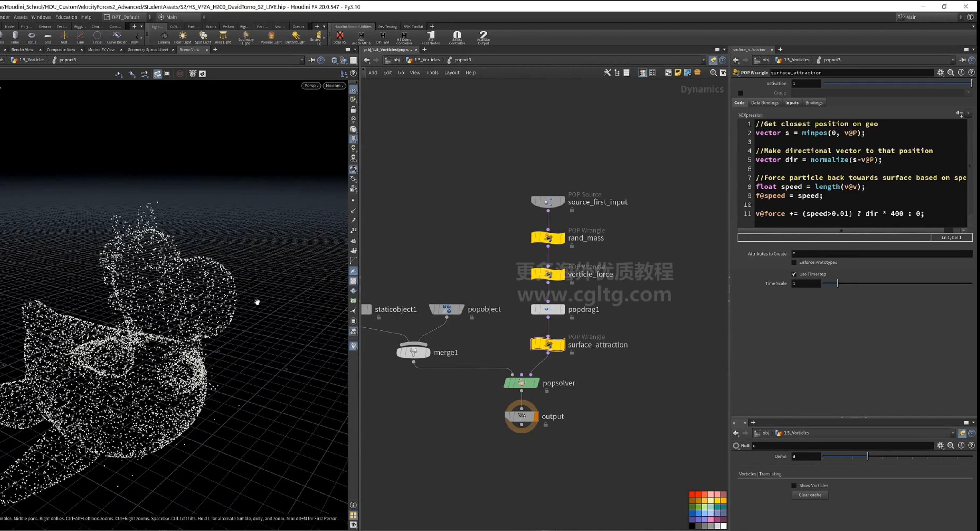Viewport: 980px width, 531px height.
Task: Select the Torus shelf tool
Action: pyautogui.click(x=31, y=37)
